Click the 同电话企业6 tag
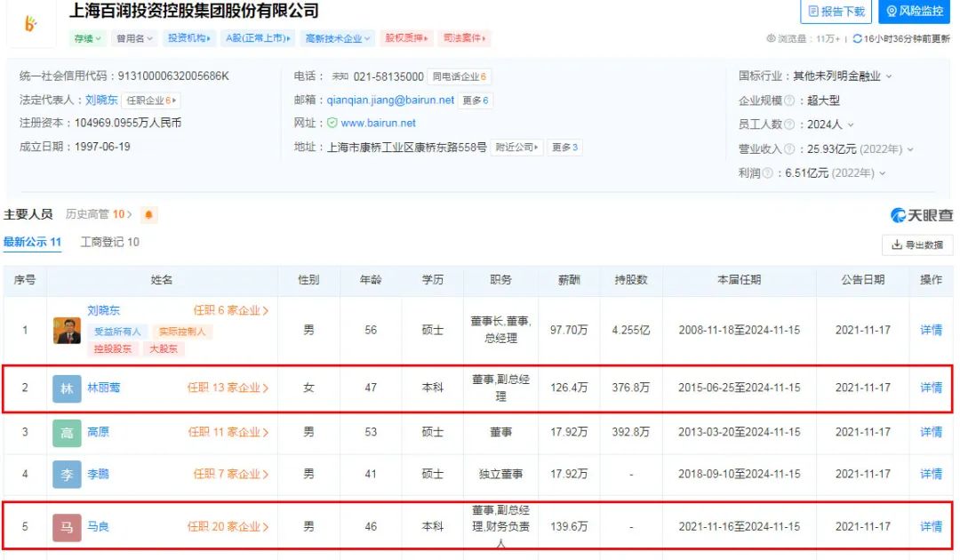Screen dimensions: 960x560 pos(460,76)
